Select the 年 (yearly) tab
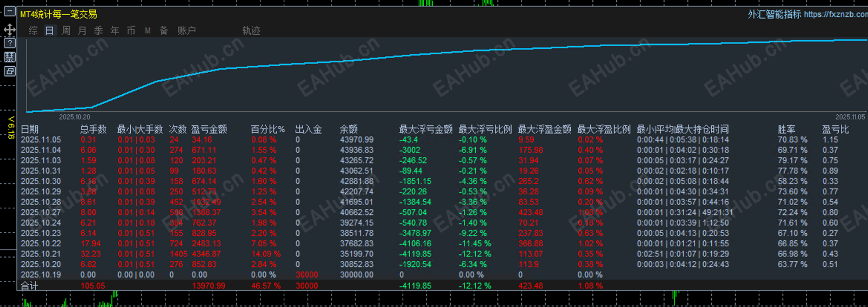 115,30
